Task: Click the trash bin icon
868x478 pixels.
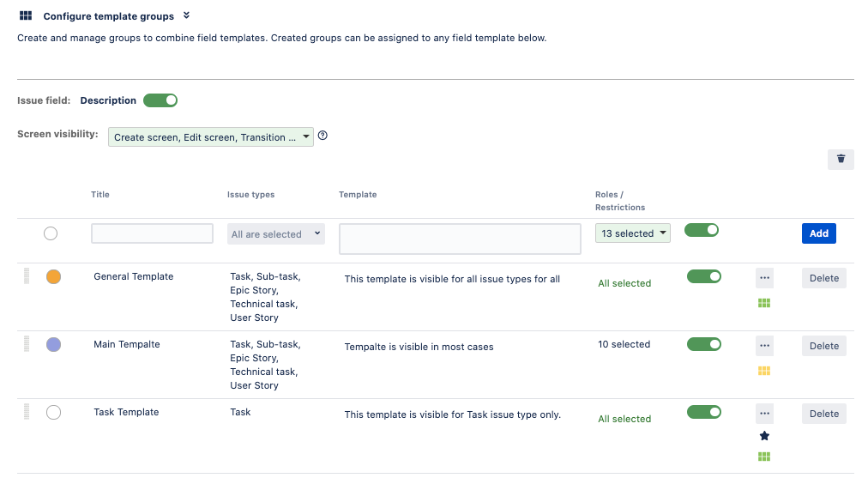Action: (x=841, y=159)
